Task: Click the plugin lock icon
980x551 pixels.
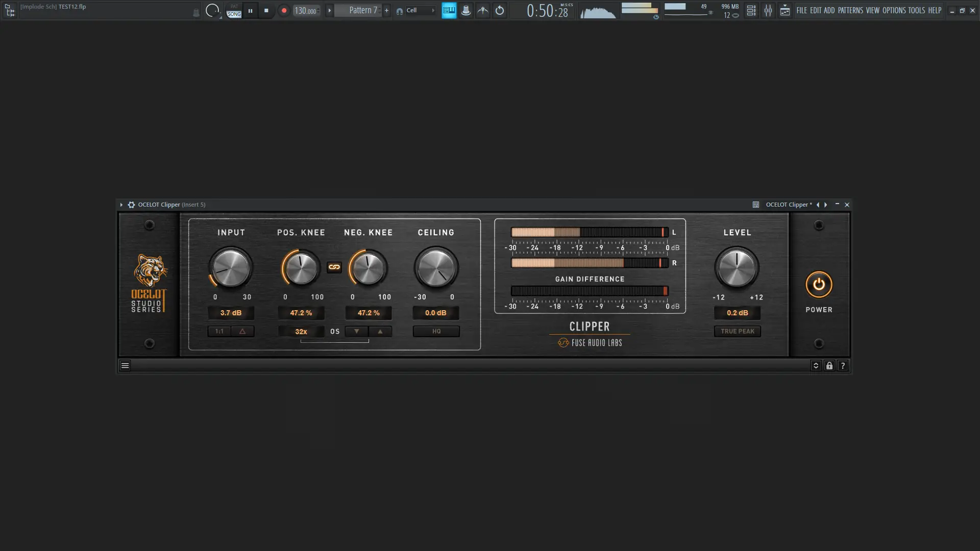Action: [829, 365]
